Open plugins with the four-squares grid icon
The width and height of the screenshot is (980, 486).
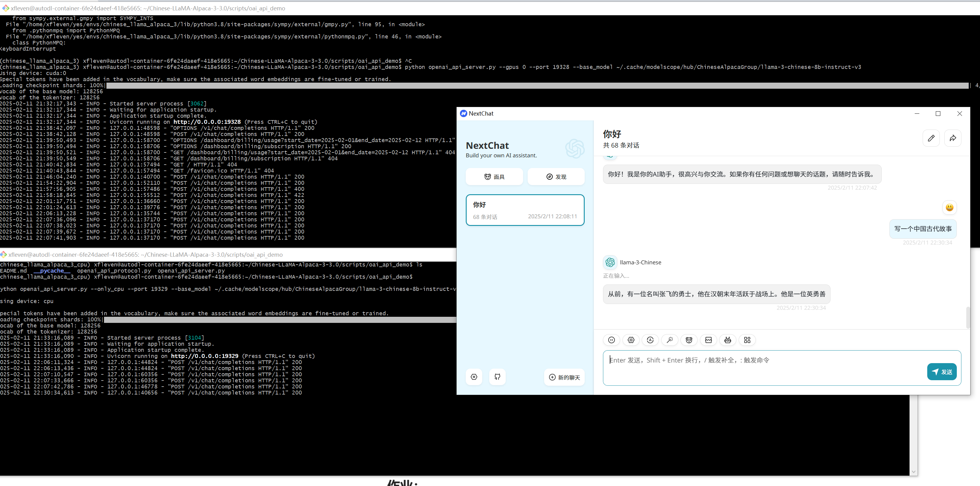pyautogui.click(x=747, y=340)
